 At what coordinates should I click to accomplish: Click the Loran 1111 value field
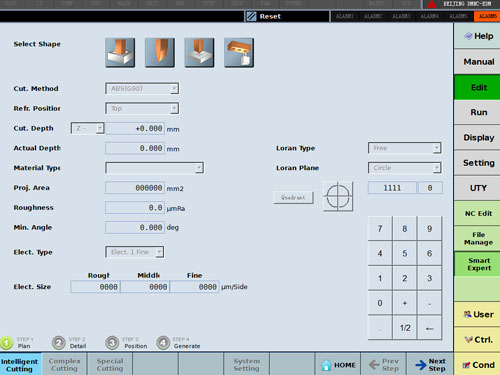392,188
